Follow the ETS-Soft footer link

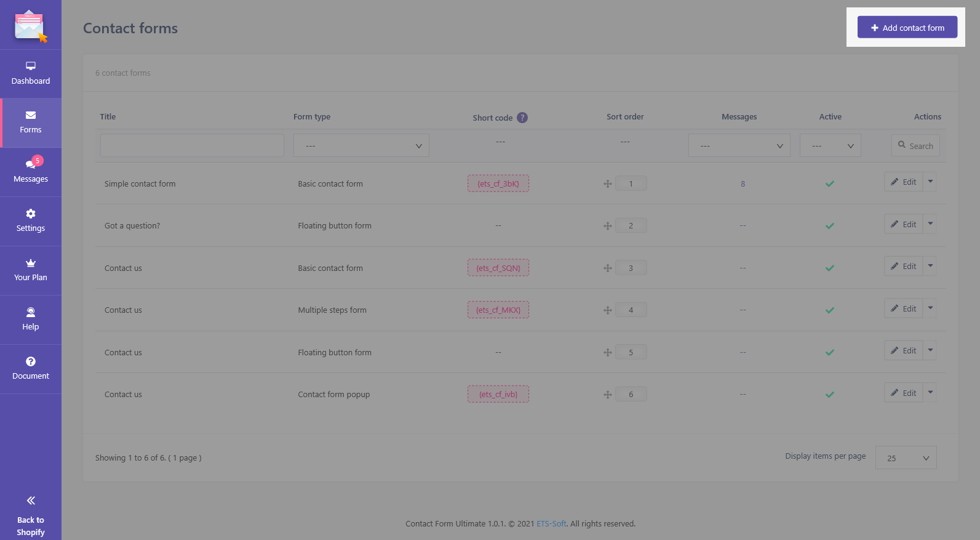coord(551,524)
